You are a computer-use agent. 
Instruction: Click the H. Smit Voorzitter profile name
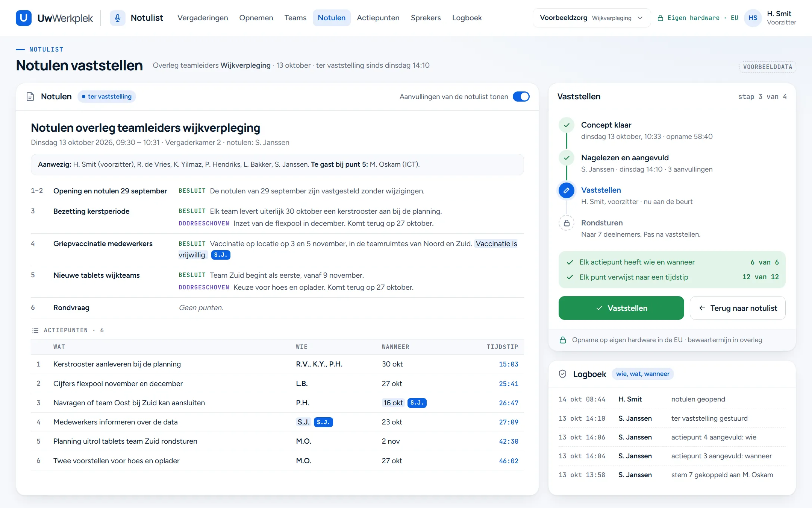[781, 18]
